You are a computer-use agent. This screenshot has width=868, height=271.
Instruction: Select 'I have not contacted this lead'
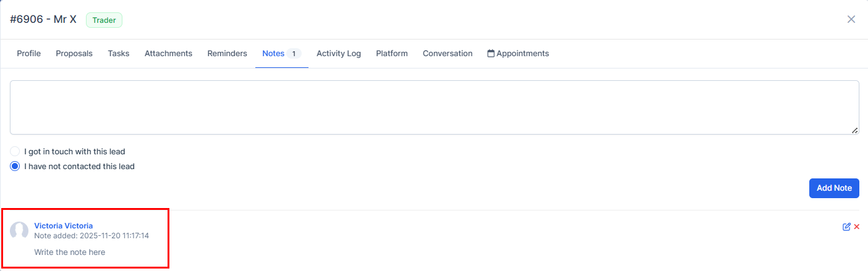pyautogui.click(x=15, y=166)
